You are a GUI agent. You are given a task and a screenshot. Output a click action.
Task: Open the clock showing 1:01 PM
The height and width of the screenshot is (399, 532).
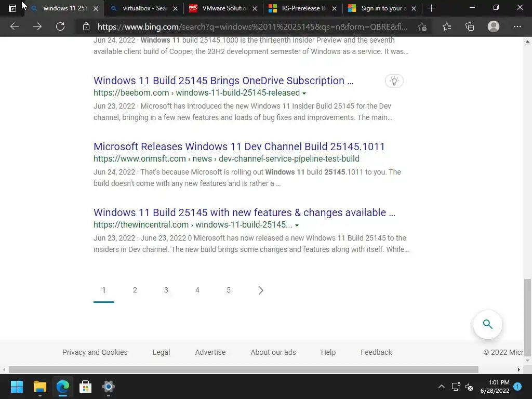495,387
